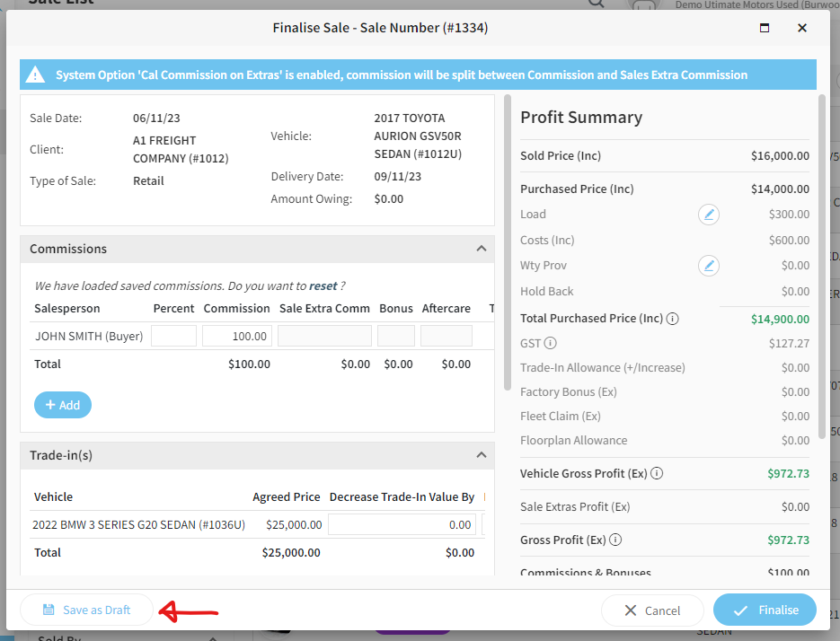Collapse the Commissions section
Screen dimensions: 840x641
[x=482, y=249]
